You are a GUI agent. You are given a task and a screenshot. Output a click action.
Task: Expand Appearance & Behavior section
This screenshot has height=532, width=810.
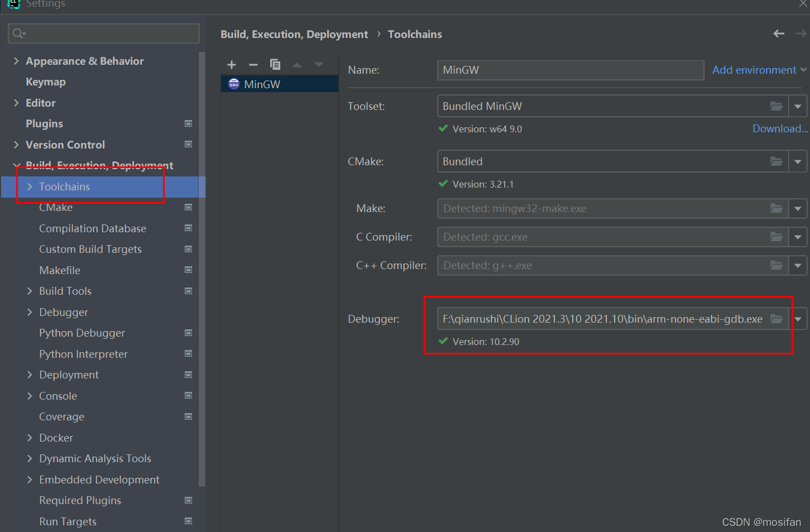pyautogui.click(x=16, y=61)
